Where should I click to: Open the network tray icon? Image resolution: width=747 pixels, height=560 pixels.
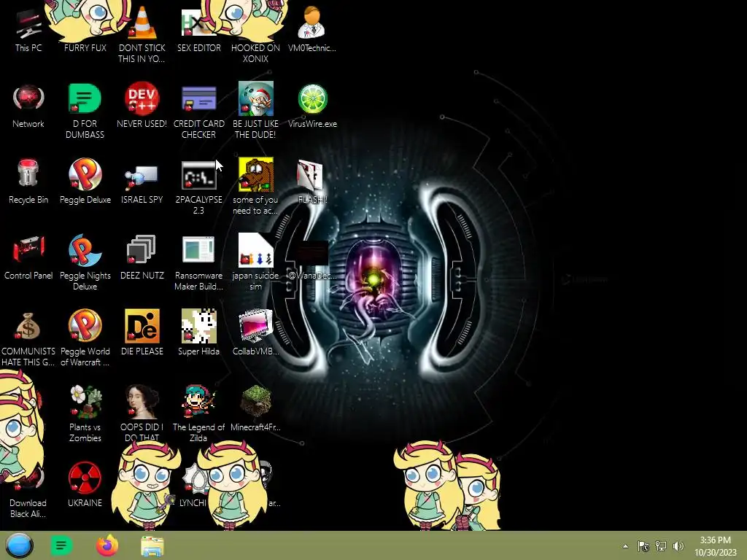661,546
